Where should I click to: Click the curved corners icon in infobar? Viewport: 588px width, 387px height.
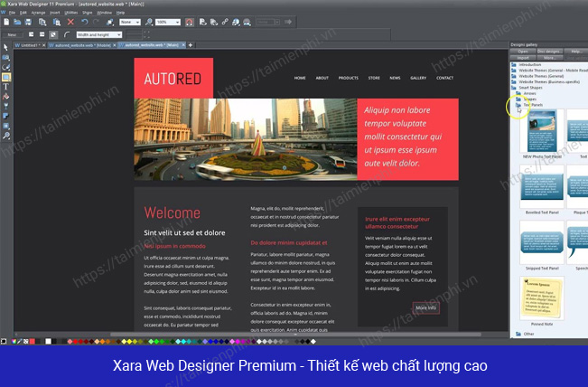point(67,34)
